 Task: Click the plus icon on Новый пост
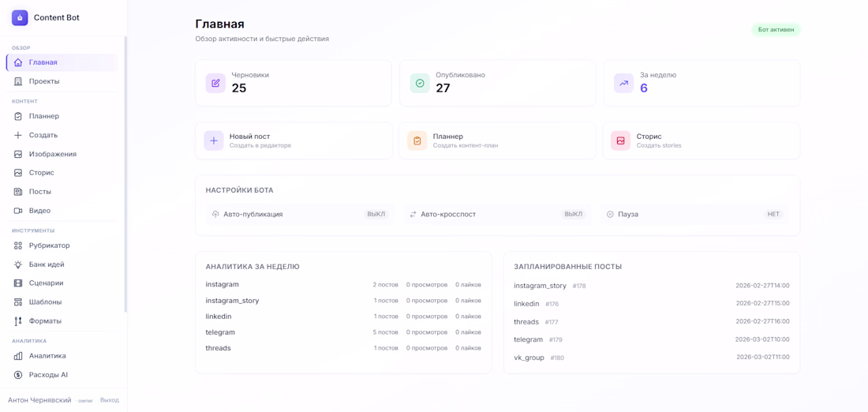tap(214, 140)
